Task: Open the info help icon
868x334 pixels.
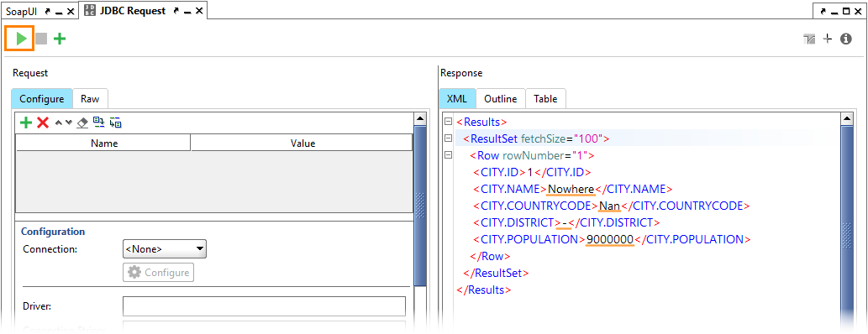Action: click(846, 39)
